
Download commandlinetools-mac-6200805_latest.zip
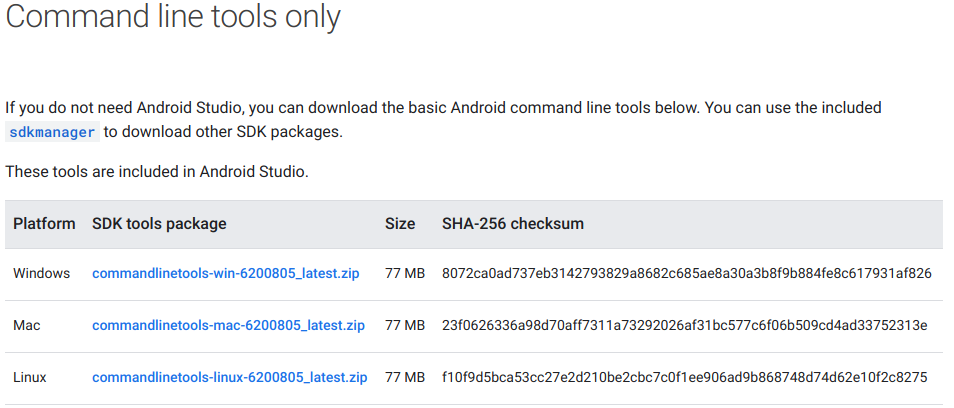[x=228, y=325]
